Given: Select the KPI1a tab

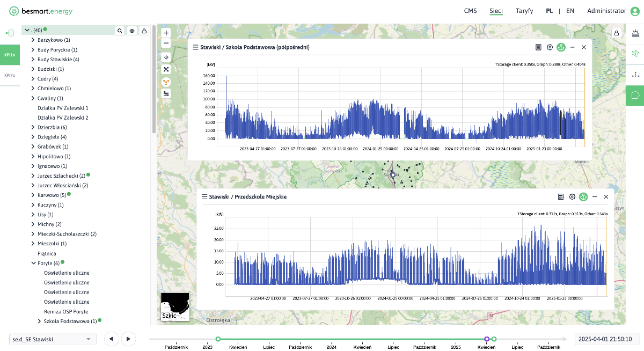Looking at the screenshot, I should point(10,55).
